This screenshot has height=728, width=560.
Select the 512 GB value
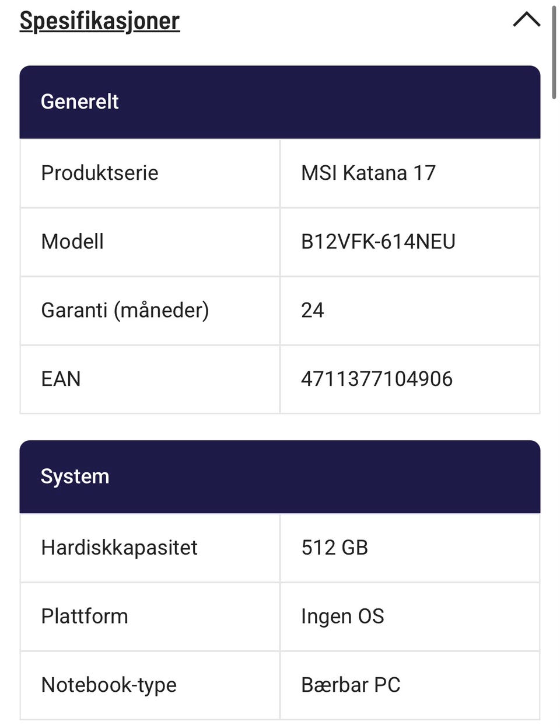point(335,548)
